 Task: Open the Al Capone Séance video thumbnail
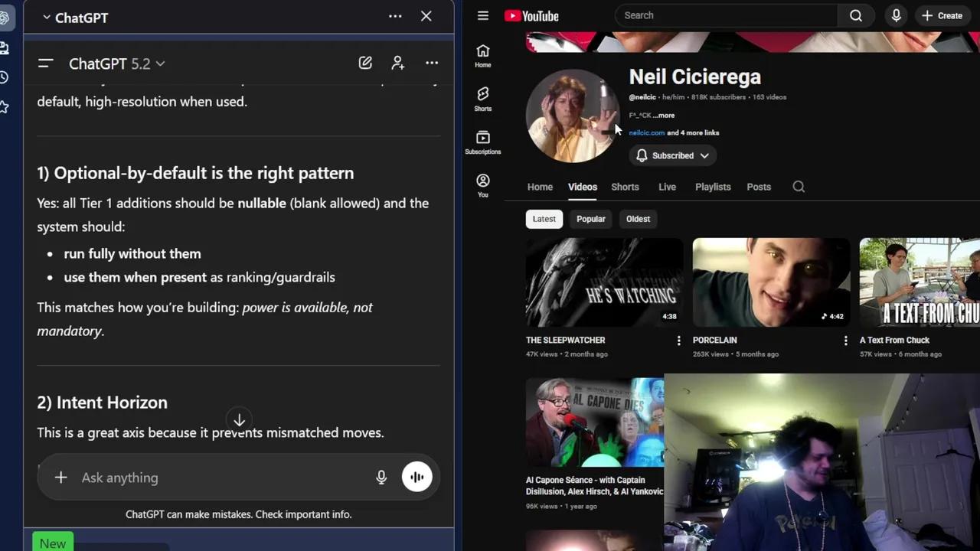pyautogui.click(x=595, y=422)
